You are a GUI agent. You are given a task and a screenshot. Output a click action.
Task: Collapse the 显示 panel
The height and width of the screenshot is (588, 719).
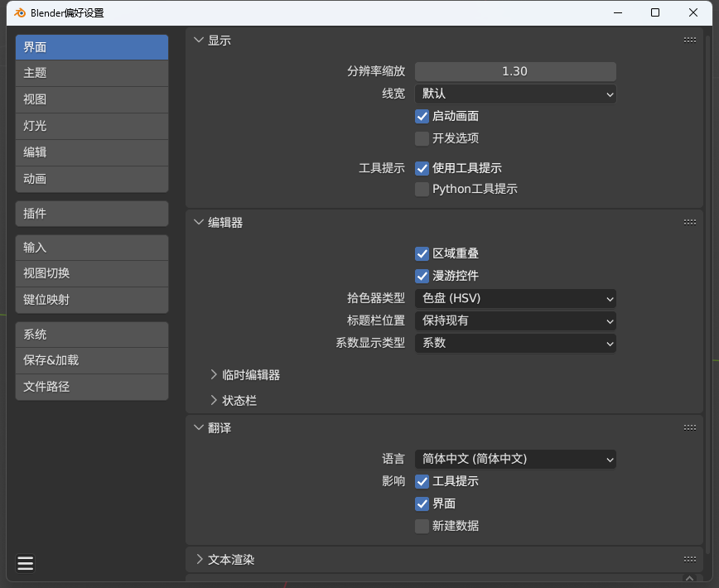click(x=199, y=41)
